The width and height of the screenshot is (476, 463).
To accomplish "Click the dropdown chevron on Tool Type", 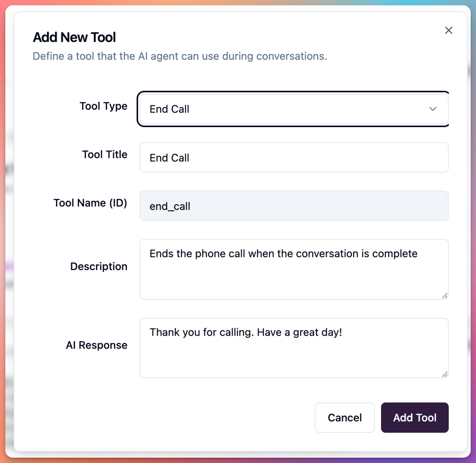I will click(433, 109).
